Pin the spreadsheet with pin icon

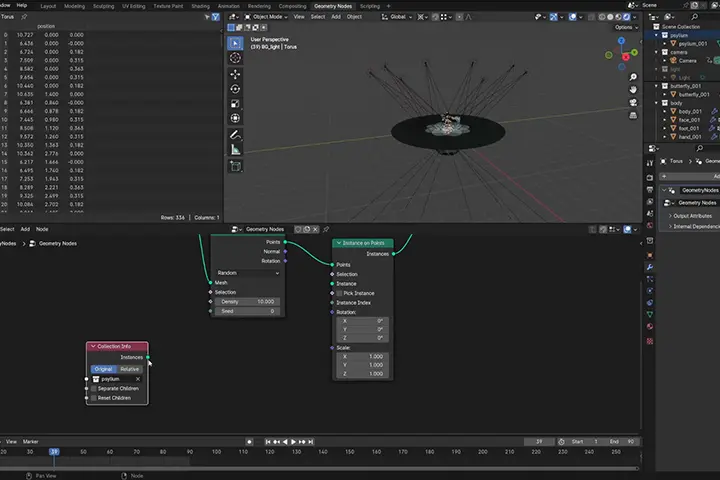[24, 17]
